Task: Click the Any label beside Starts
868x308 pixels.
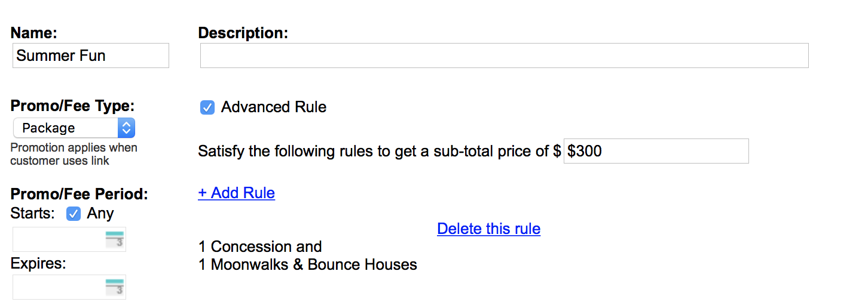Action: tap(100, 214)
